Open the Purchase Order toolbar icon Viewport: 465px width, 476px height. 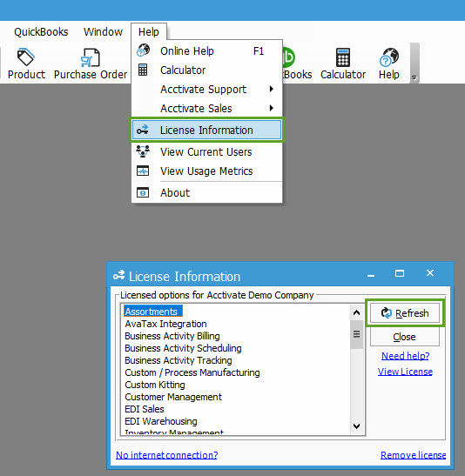coord(91,64)
